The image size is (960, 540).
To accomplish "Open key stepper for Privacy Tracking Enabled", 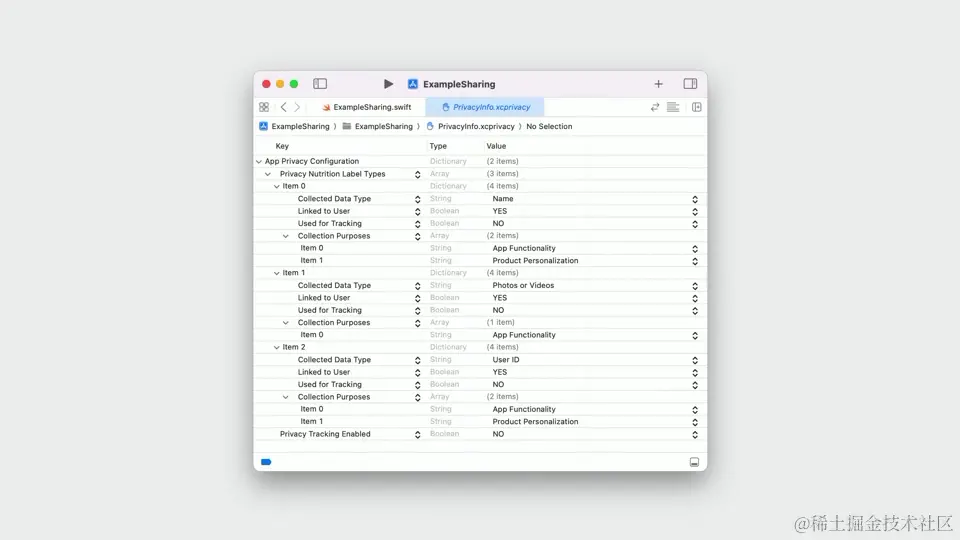I will (418, 435).
